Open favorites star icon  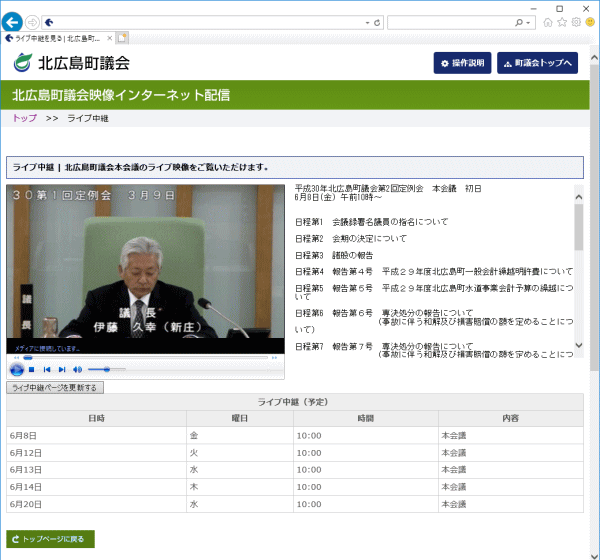562,22
